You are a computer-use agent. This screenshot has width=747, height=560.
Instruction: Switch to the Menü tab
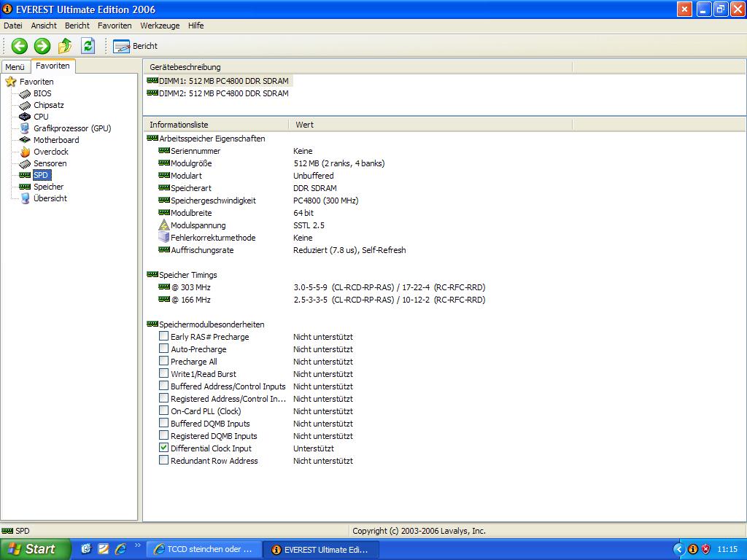click(x=15, y=67)
